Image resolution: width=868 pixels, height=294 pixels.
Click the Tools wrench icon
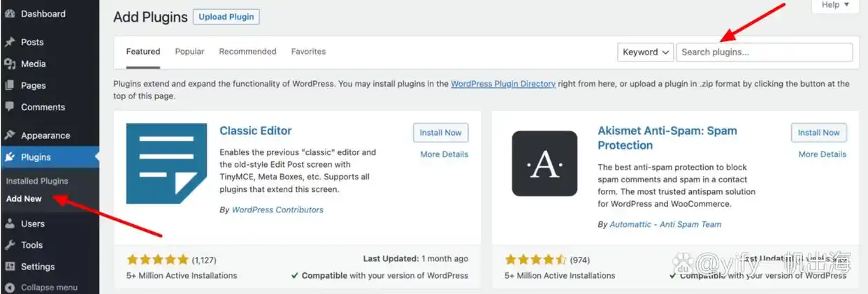(x=10, y=245)
